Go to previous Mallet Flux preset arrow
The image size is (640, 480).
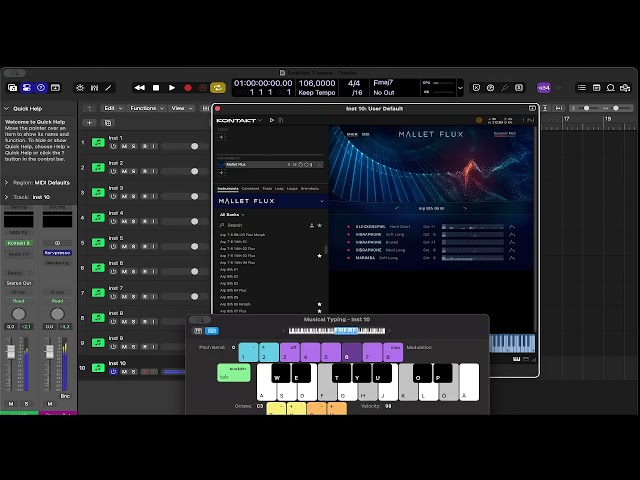coord(397,208)
